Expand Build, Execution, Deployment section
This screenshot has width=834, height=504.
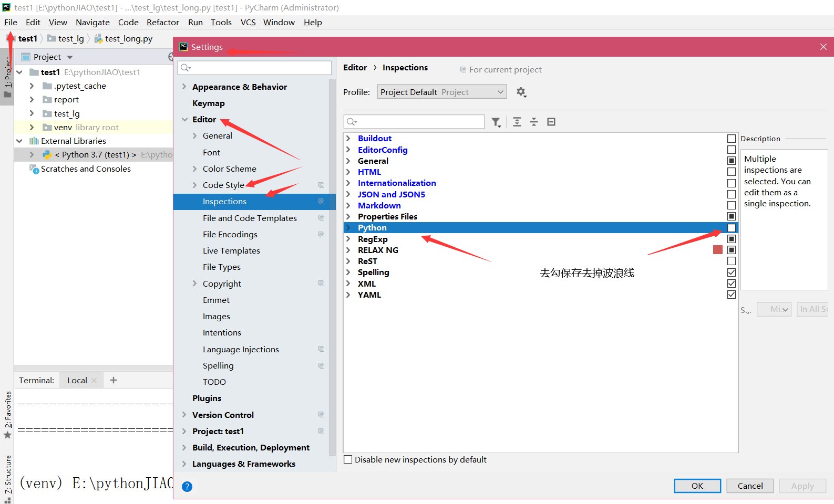coord(184,448)
